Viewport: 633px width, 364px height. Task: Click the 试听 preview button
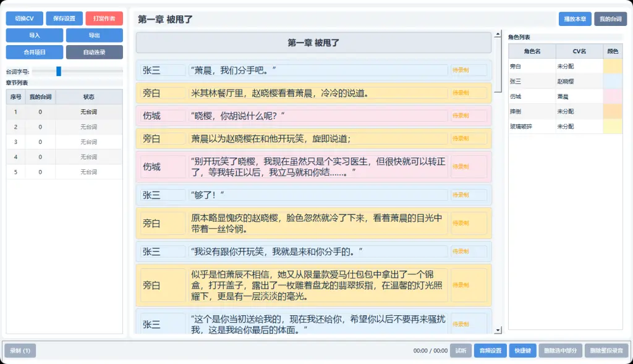461,350
